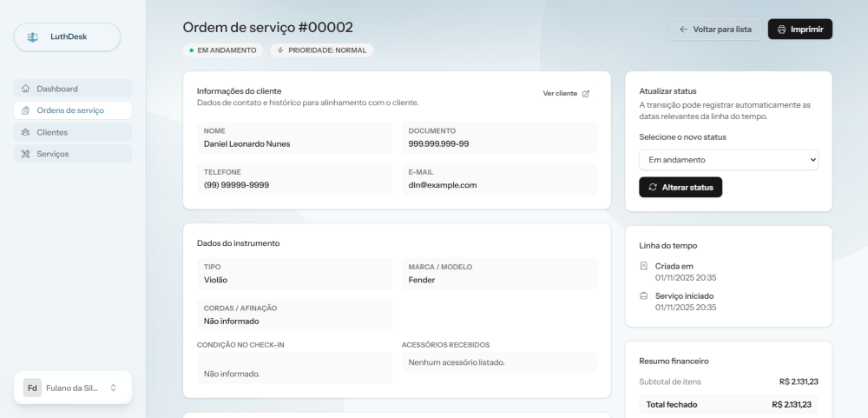Image resolution: width=868 pixels, height=418 pixels.
Task: Click the Total fechado row
Action: coord(728,405)
